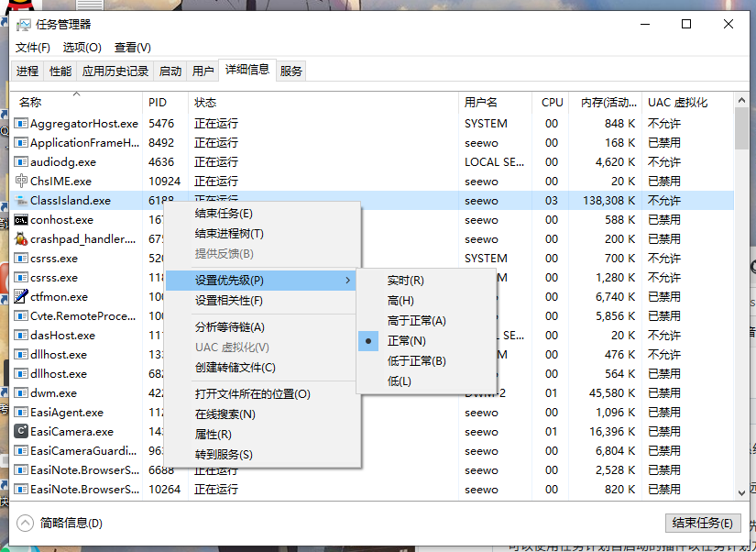Image resolution: width=756 pixels, height=552 pixels.
Task: Switch to the 进程 tab
Action: [x=27, y=72]
